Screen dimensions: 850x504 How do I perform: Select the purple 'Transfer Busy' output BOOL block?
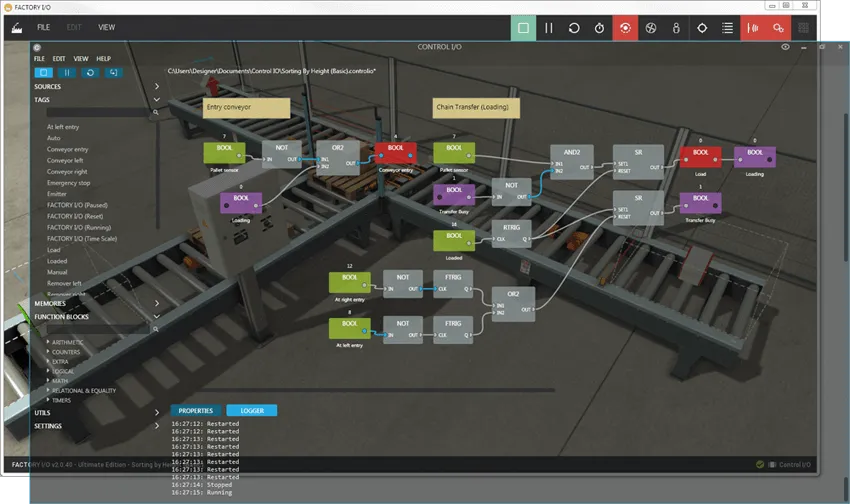(x=700, y=203)
